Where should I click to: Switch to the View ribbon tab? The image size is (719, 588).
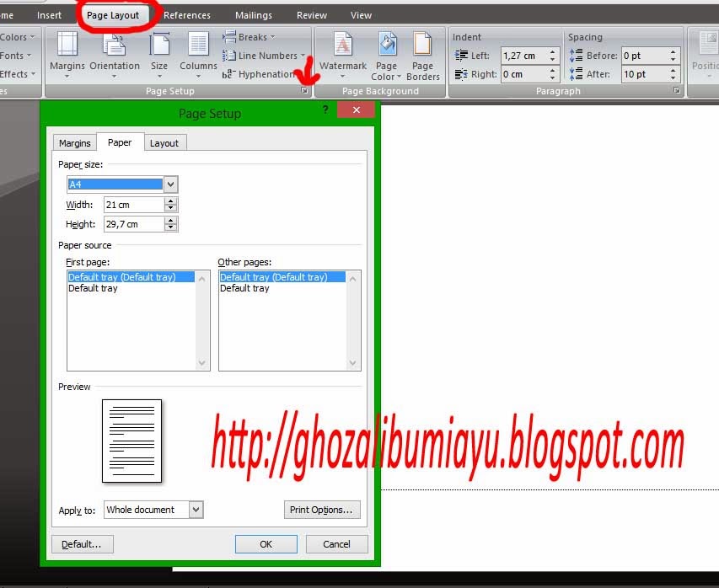click(x=362, y=15)
